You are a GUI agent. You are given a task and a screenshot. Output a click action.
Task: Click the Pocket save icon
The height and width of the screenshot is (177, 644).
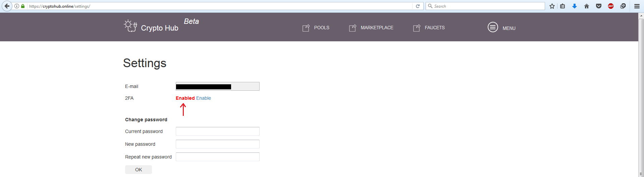(x=599, y=6)
